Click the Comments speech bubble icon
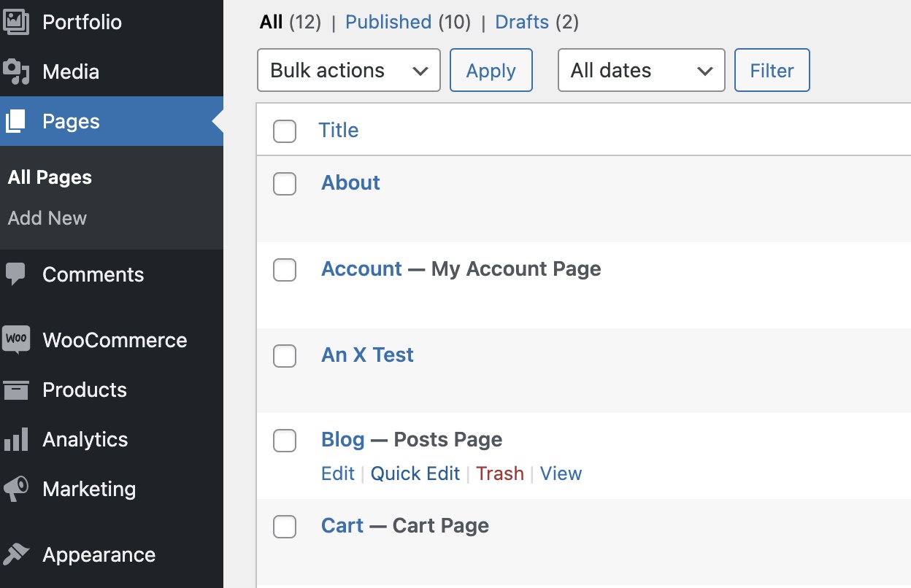The width and height of the screenshot is (911, 588). coord(16,274)
